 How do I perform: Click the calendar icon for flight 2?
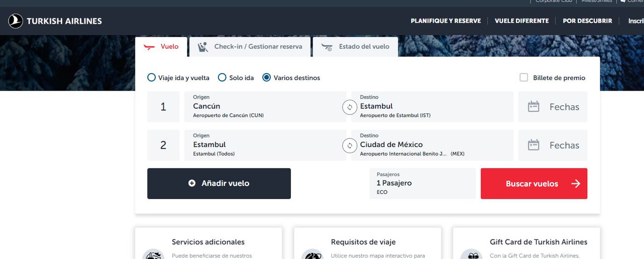click(x=533, y=145)
